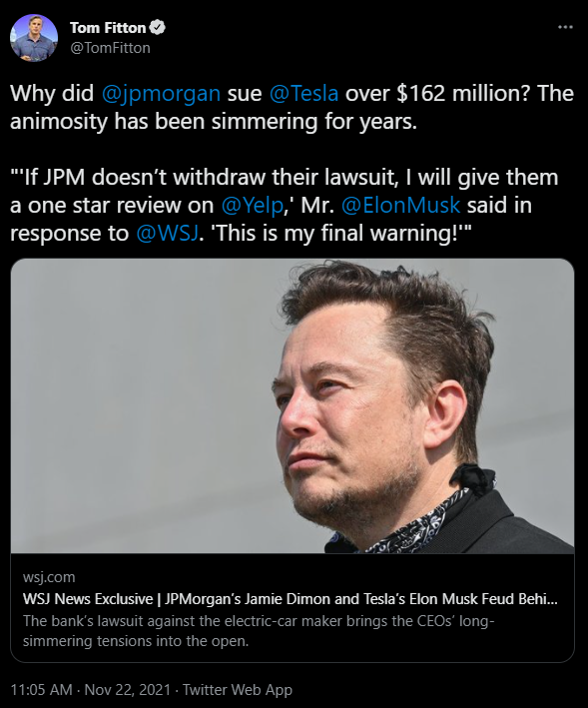Open the Tom Fitton display name
Screen dimensions: 588x708
click(108, 28)
